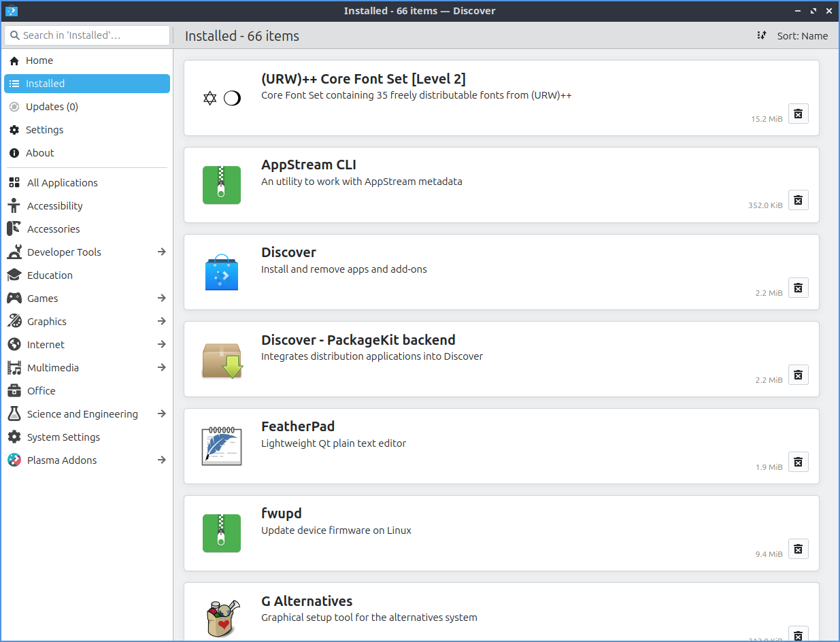
Task: Open the fwupd application title
Action: [x=282, y=513]
